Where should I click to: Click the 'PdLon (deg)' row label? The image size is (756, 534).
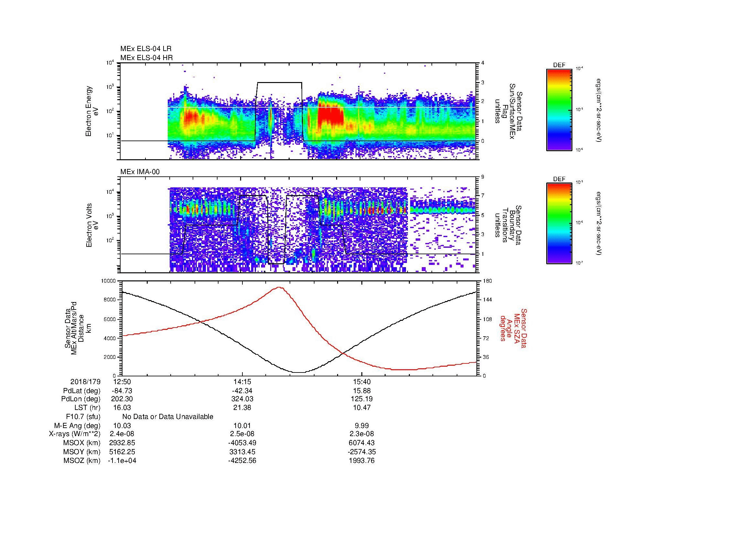[81, 399]
